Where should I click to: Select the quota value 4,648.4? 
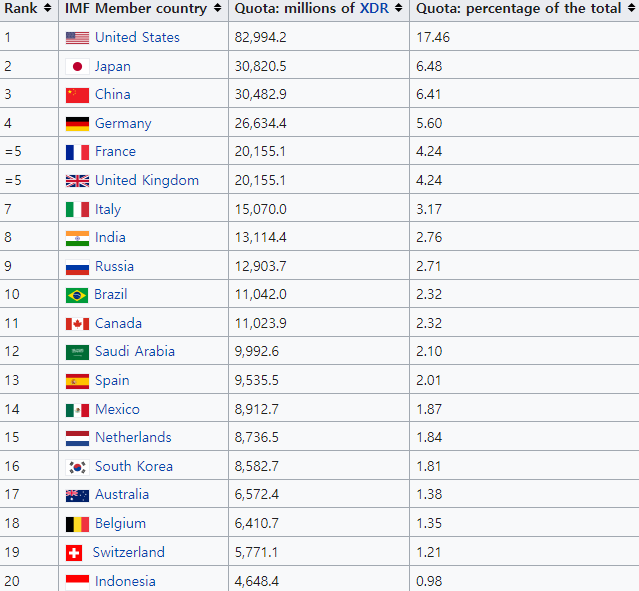click(x=257, y=581)
